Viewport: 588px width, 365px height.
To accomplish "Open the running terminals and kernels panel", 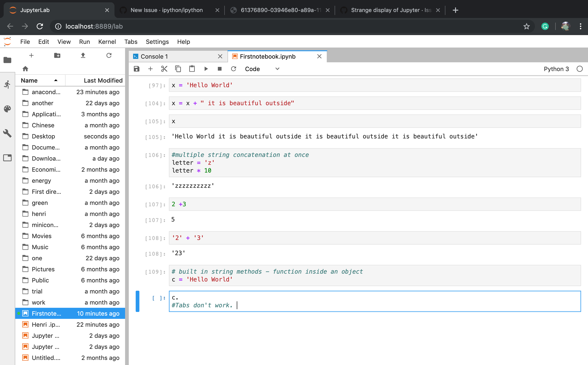I will pos(7,84).
